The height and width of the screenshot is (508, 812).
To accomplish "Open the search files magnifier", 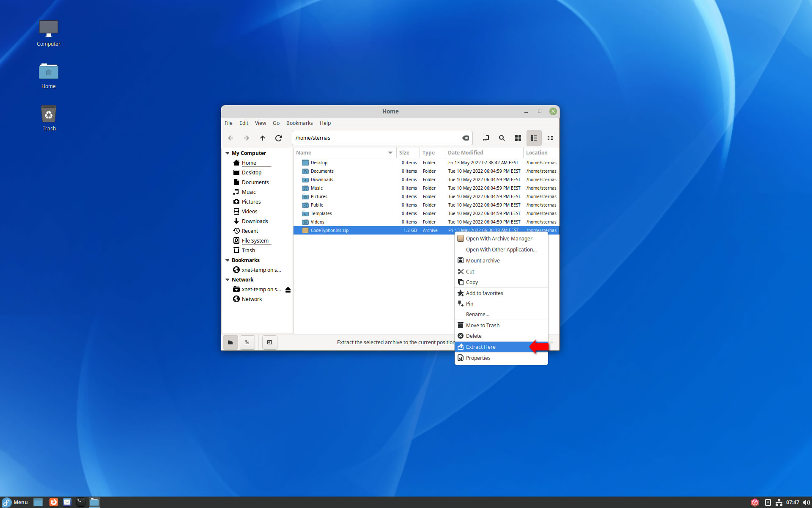I will click(x=502, y=138).
